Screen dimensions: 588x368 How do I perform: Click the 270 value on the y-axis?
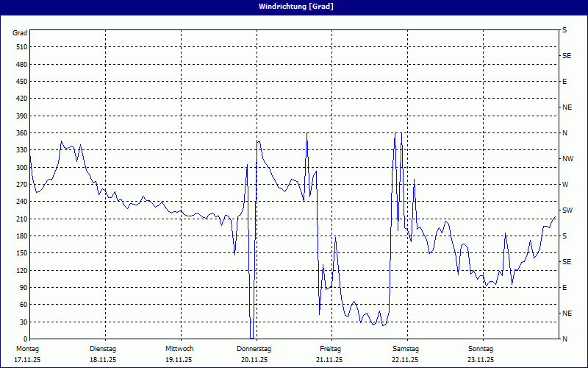(21, 185)
